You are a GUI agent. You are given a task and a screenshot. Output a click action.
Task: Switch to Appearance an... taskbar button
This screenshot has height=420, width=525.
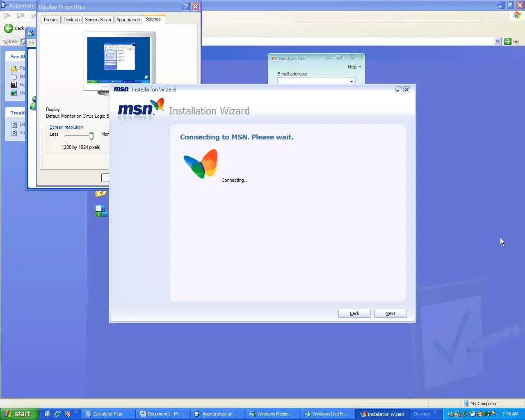tap(217, 414)
